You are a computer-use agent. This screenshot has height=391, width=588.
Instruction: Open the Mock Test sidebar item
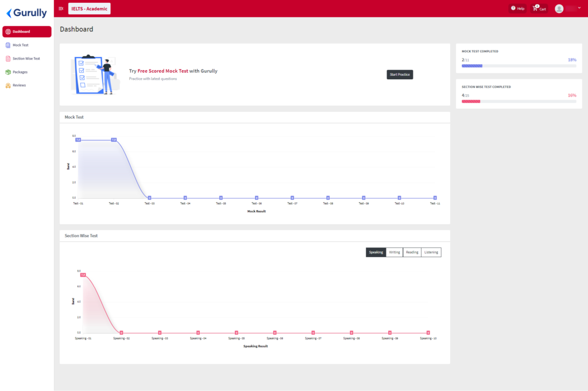pyautogui.click(x=26, y=45)
